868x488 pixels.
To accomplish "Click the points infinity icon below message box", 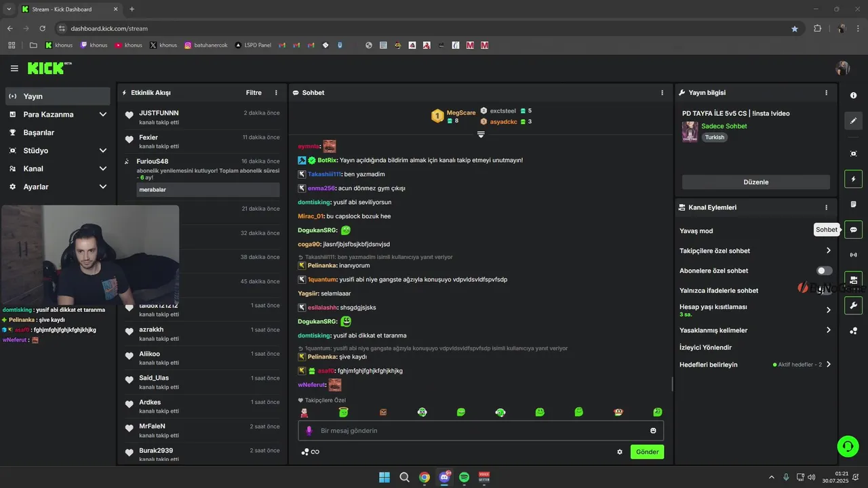I will pyautogui.click(x=310, y=452).
